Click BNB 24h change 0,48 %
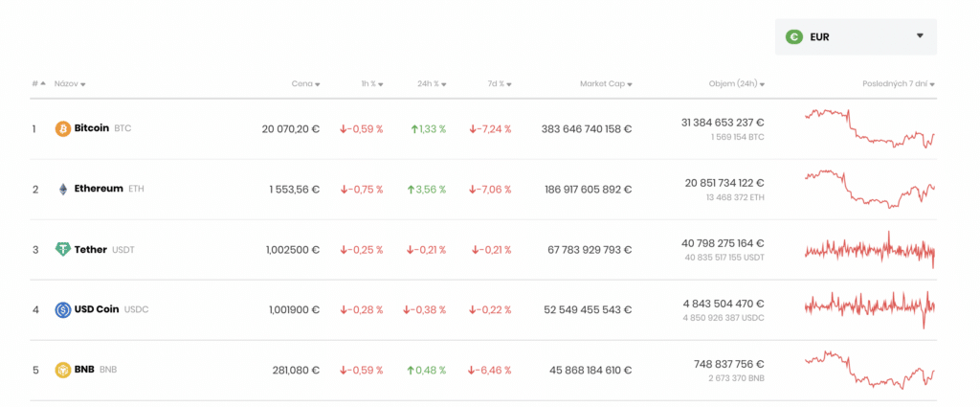Screen dimensions: 980x407 coord(426,370)
